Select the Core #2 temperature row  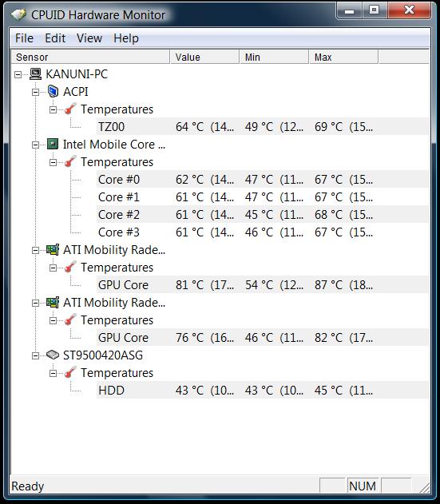[x=262, y=214]
